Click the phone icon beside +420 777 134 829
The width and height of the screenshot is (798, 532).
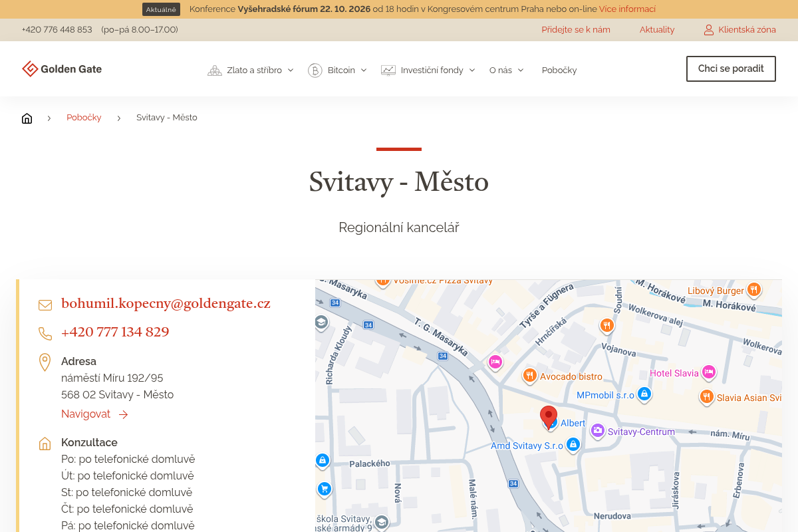click(45, 334)
